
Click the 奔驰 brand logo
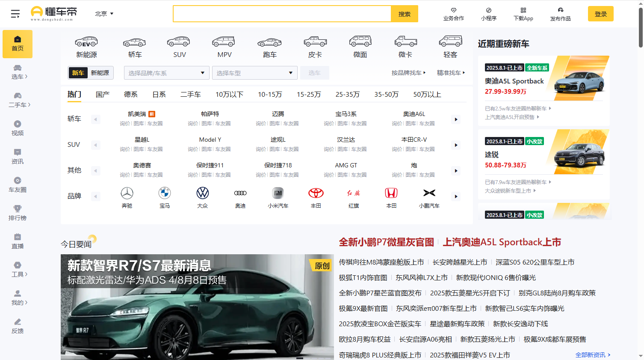point(127,193)
